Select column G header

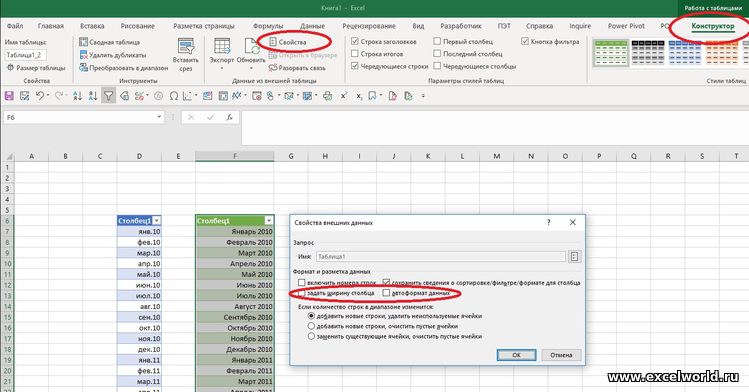(x=290, y=156)
